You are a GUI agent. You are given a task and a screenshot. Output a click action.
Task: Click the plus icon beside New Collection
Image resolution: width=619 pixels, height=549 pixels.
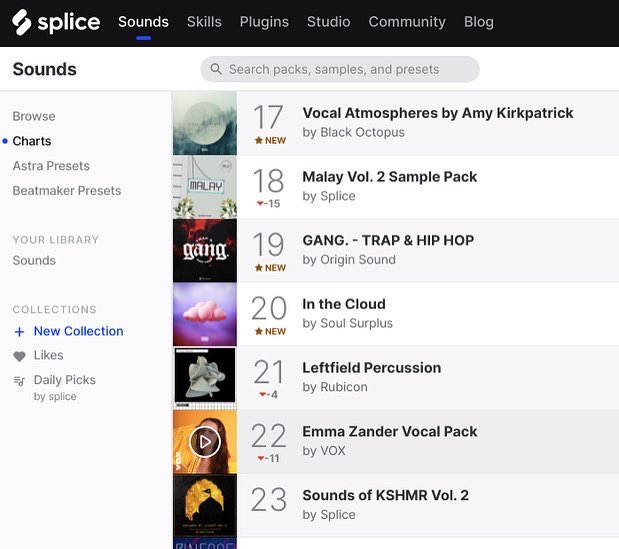click(x=19, y=332)
